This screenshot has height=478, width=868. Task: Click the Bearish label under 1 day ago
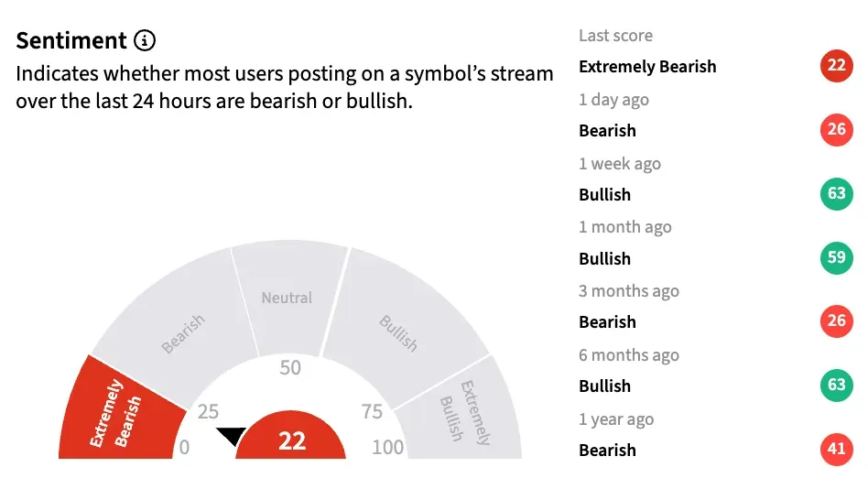tap(607, 130)
